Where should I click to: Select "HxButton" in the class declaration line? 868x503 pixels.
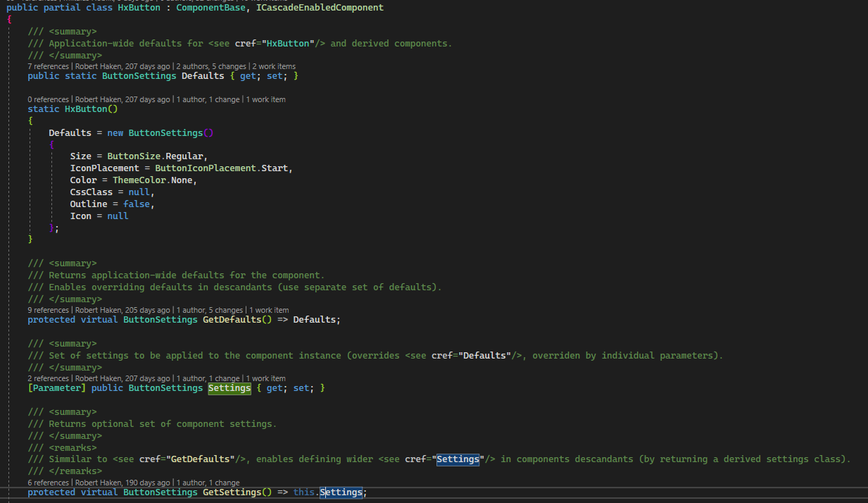pos(139,7)
